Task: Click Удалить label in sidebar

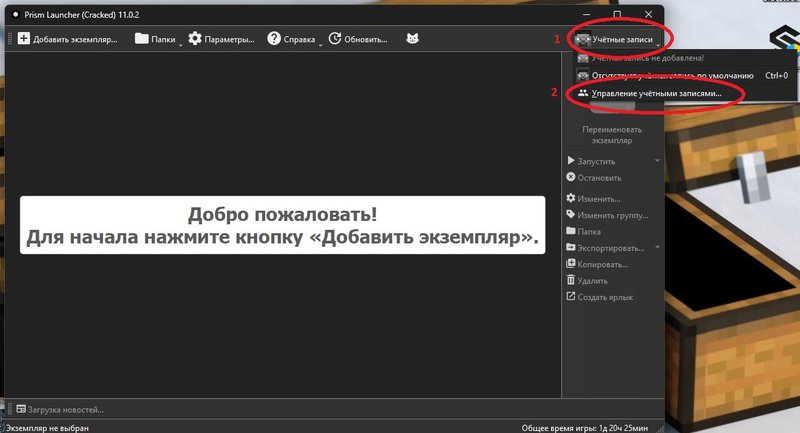Action: coord(592,281)
